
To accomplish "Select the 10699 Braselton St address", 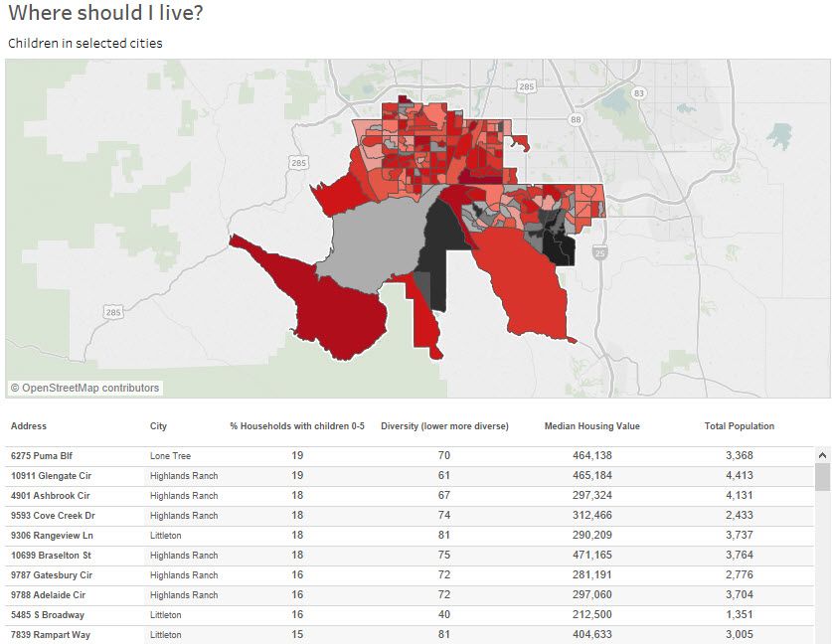I will click(51, 556).
